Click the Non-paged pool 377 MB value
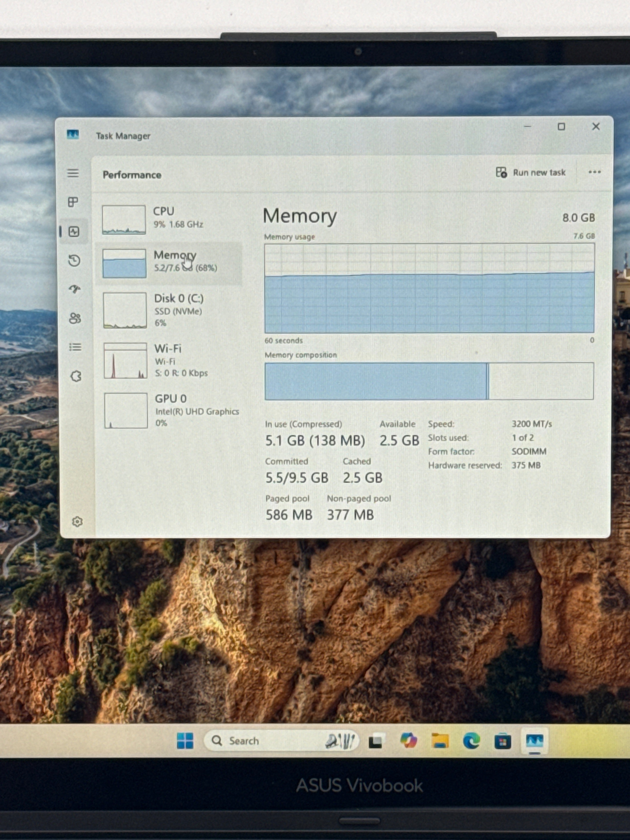The image size is (630, 840). click(350, 515)
